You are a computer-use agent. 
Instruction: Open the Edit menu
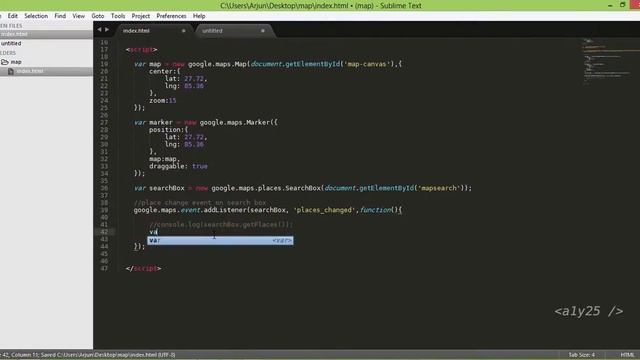coord(12,16)
